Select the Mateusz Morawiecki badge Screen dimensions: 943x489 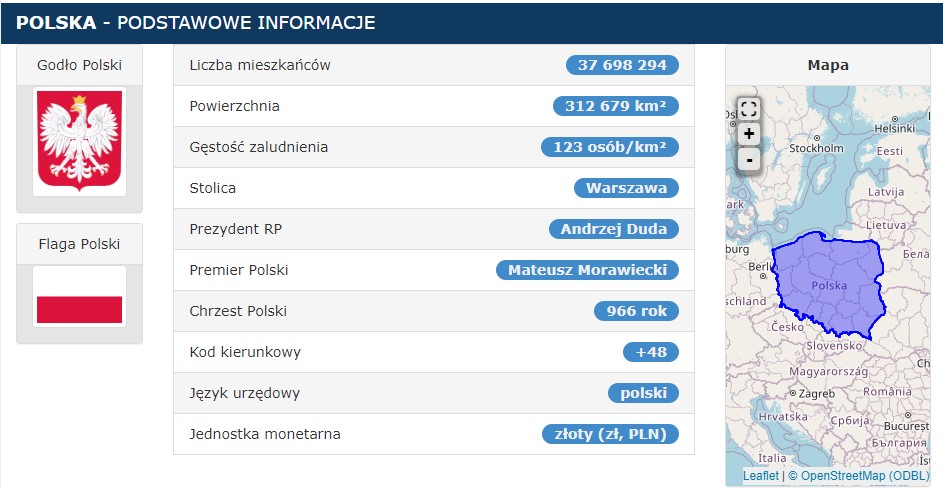587,270
